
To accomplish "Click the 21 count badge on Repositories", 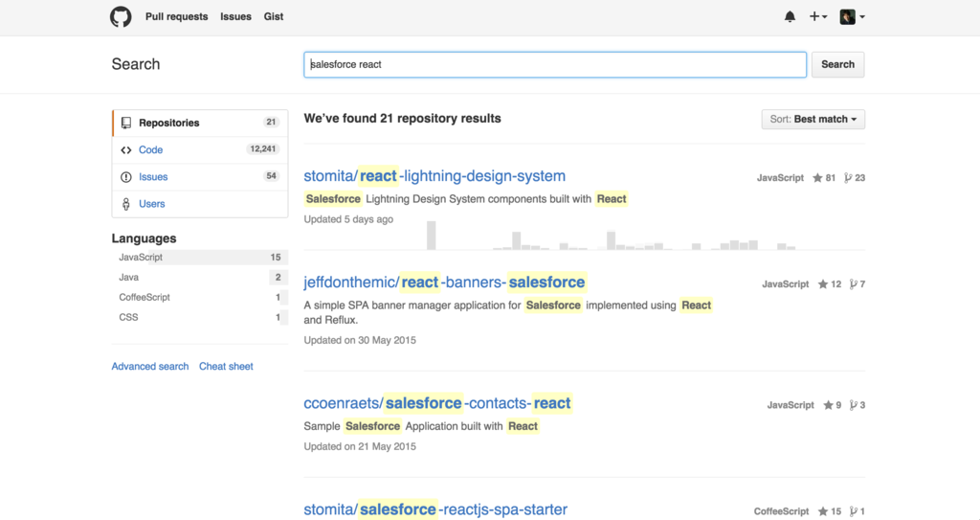I will click(x=271, y=122).
